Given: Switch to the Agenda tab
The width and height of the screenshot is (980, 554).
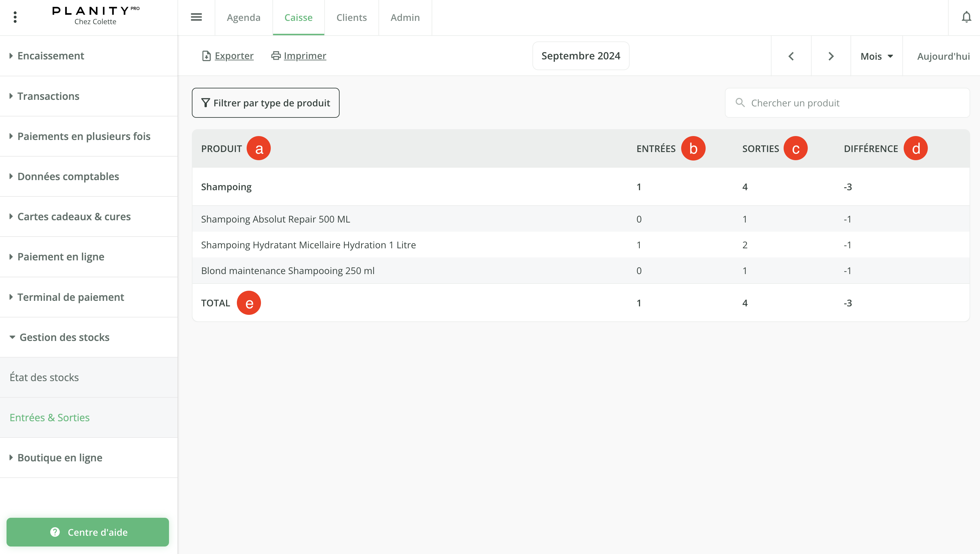Looking at the screenshot, I should coord(243,18).
